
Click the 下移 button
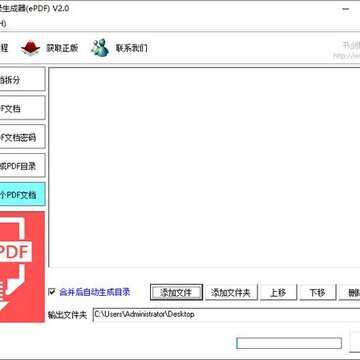tap(317, 293)
